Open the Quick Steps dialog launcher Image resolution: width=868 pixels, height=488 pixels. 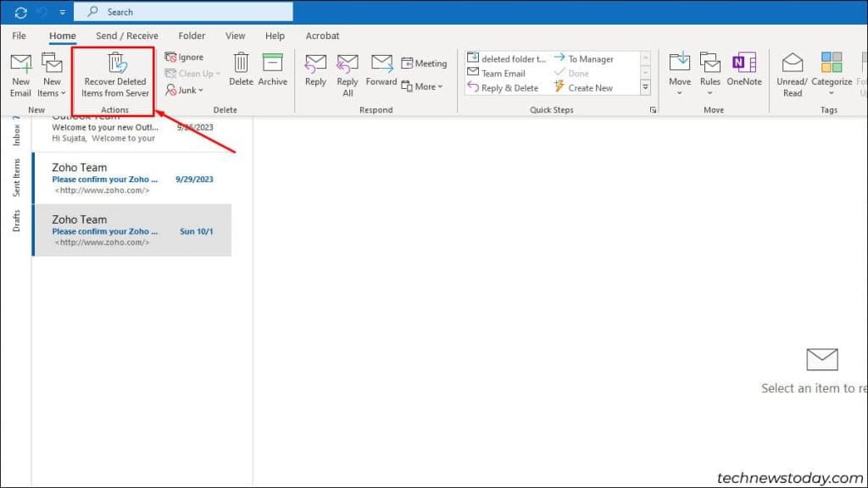[653, 109]
